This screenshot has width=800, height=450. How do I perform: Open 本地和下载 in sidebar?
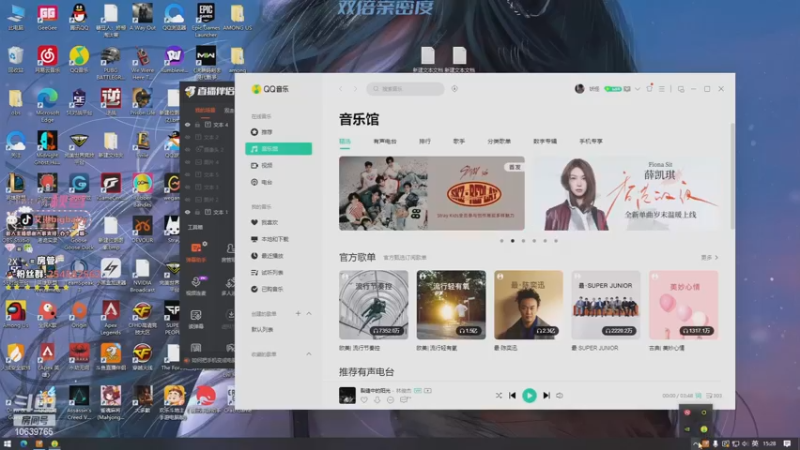pyautogui.click(x=279, y=239)
